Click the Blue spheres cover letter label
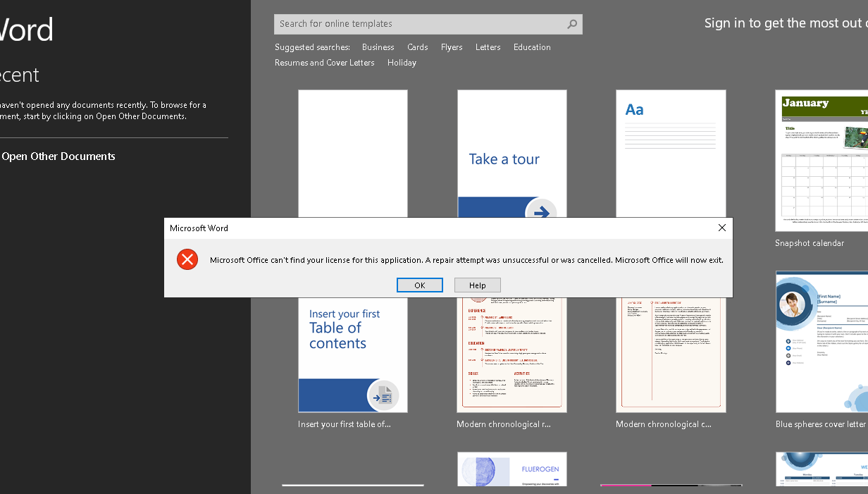 [821, 424]
